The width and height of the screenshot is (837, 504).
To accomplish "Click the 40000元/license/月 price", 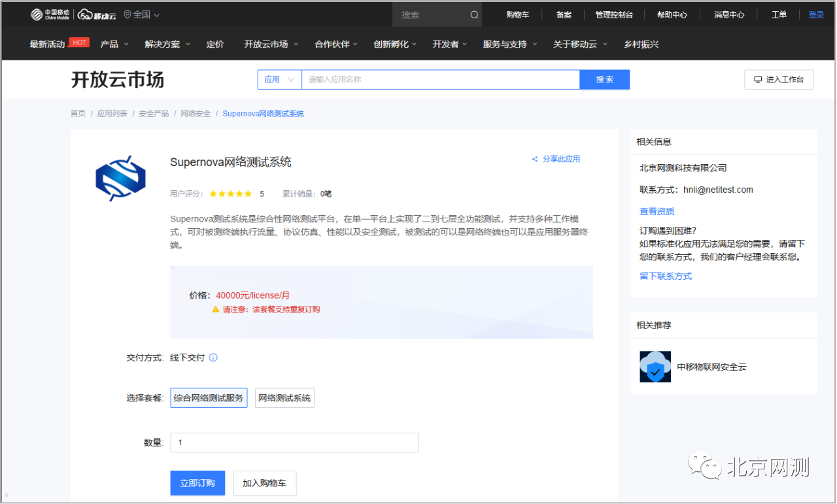I will 252,295.
